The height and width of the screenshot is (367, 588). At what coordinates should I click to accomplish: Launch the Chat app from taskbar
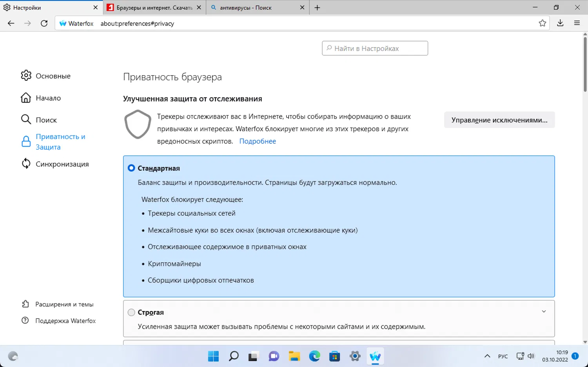pyautogui.click(x=274, y=356)
